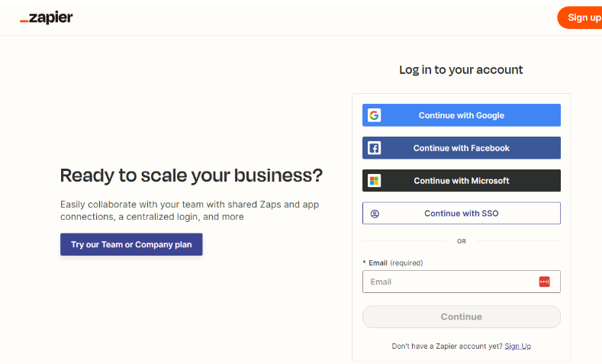Click the Google G logo icon
The height and width of the screenshot is (364, 602).
(x=375, y=115)
